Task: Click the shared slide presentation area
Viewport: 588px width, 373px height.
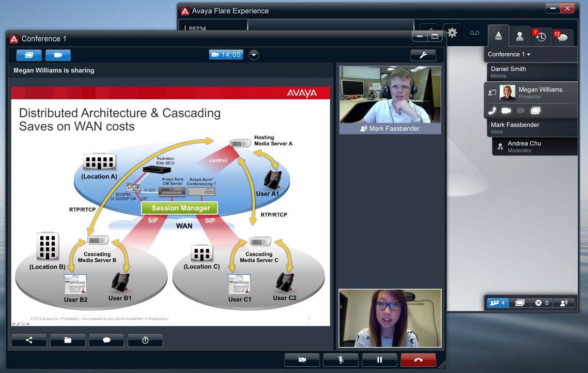Action: pos(171,206)
